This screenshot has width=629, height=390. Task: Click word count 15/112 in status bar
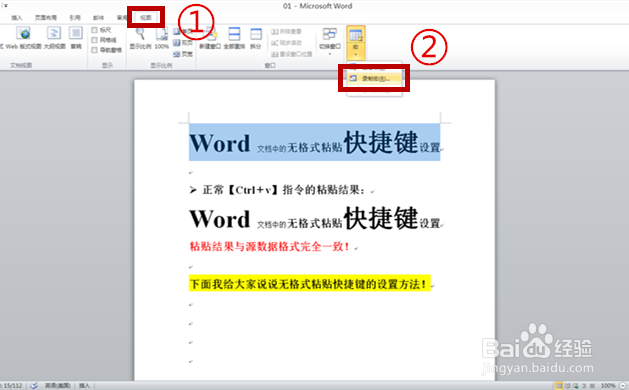tap(12, 386)
